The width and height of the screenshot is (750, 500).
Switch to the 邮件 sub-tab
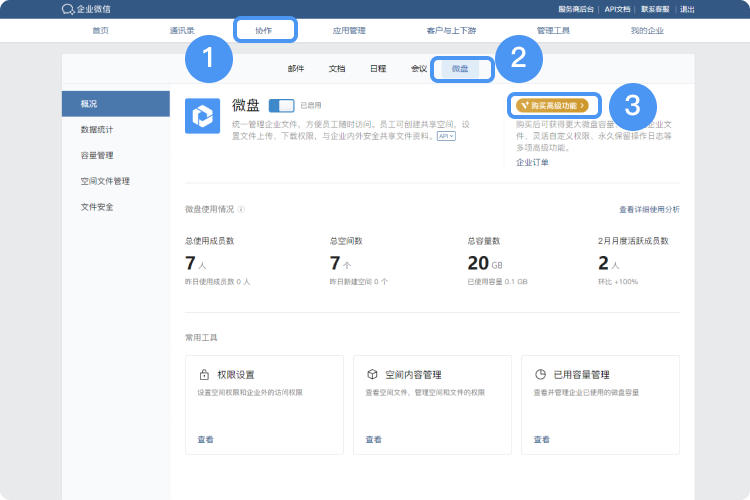coord(296,69)
